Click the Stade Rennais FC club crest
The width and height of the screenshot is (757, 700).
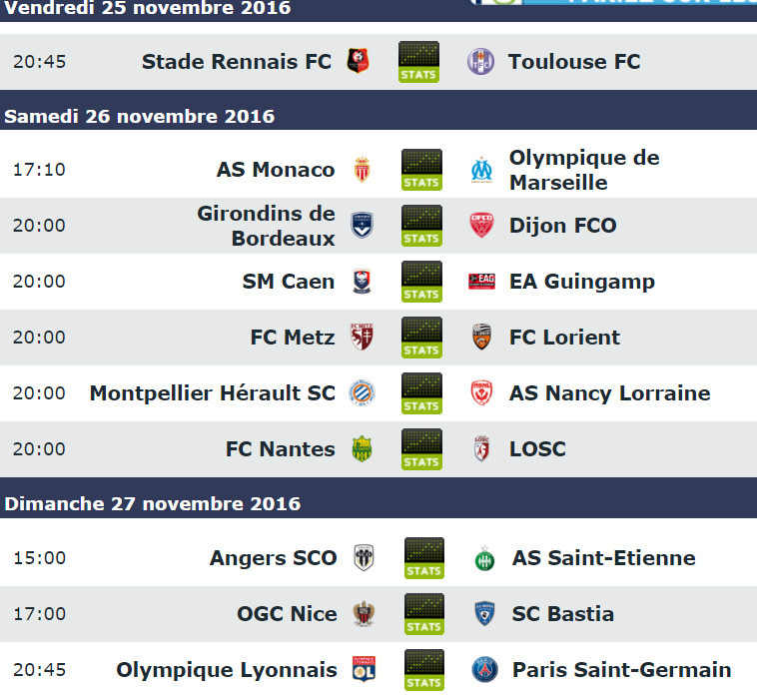pyautogui.click(x=359, y=61)
